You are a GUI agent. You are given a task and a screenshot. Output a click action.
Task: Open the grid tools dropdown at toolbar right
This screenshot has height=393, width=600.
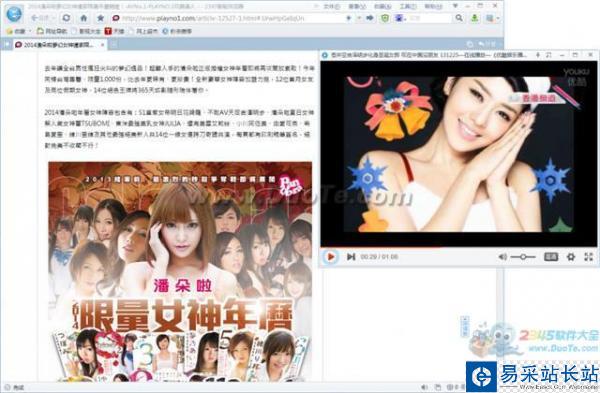pos(492,18)
